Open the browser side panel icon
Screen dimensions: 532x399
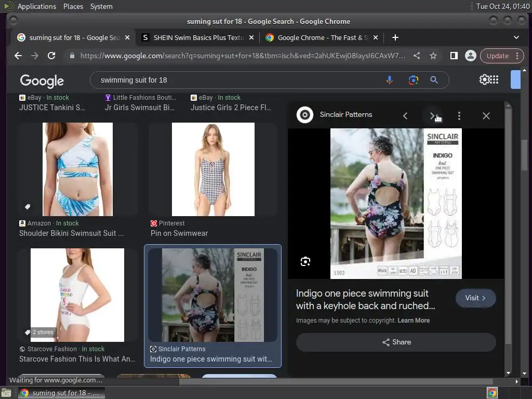tap(454, 56)
